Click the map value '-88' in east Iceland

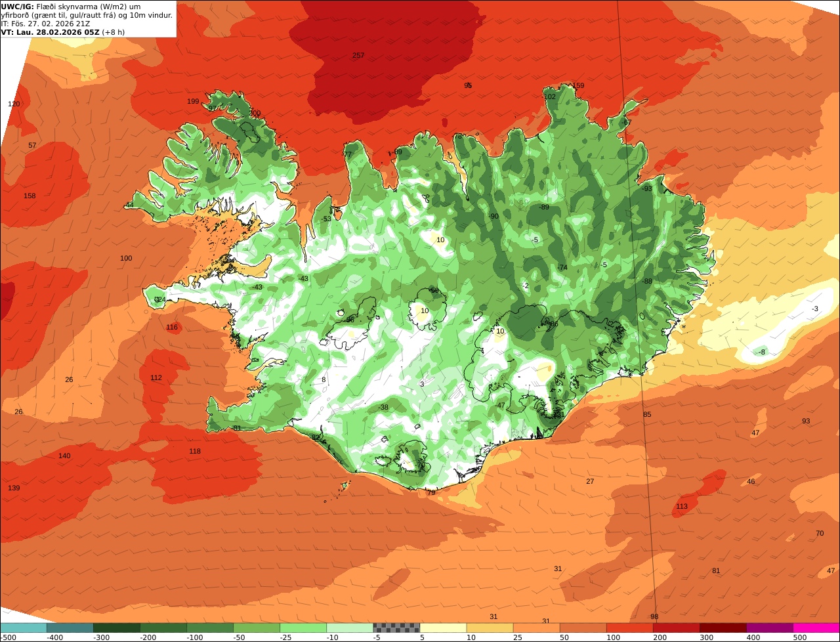pyautogui.click(x=646, y=281)
